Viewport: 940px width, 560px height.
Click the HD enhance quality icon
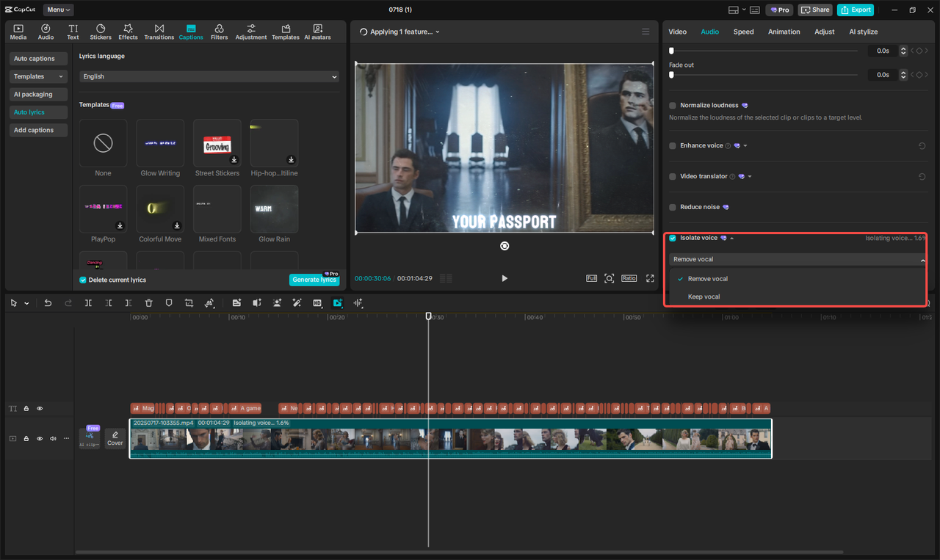[x=317, y=302]
